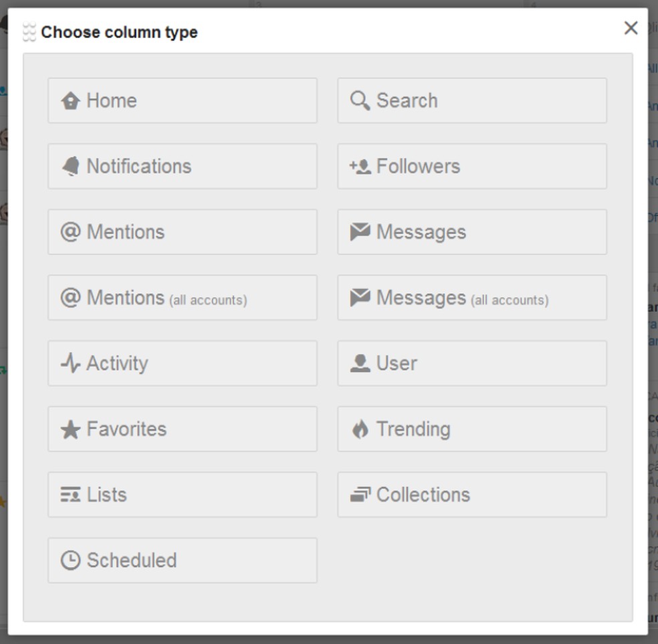Screen dimensions: 658x644
Task: Click the User silhouette icon
Action: [358, 364]
